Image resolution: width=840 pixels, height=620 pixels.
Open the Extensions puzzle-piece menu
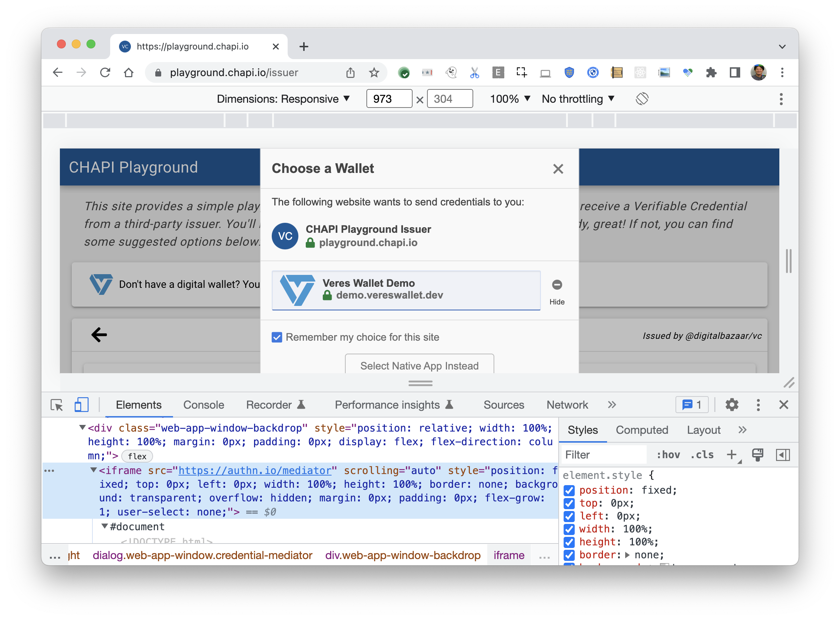(711, 72)
